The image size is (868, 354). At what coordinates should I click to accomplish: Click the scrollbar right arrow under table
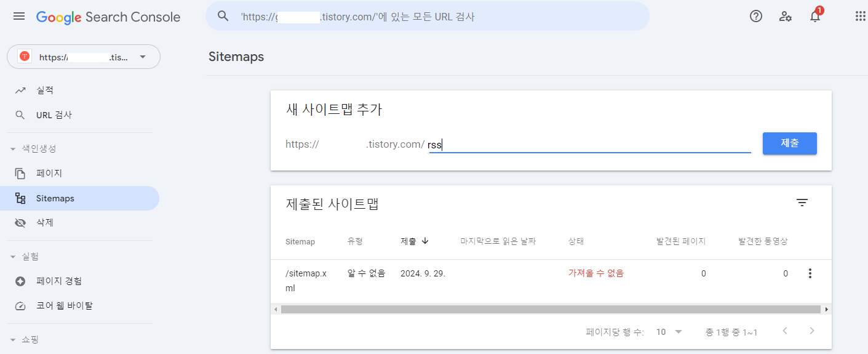pos(827,309)
